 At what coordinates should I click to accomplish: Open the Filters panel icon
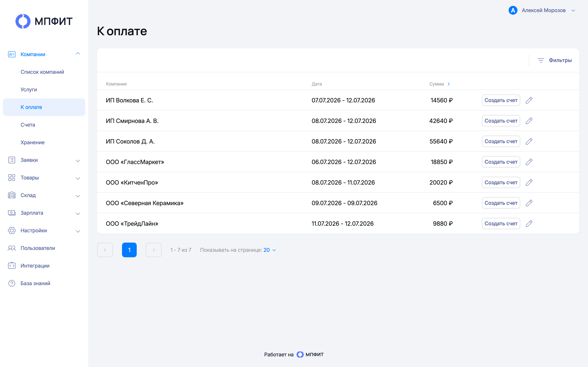point(541,60)
